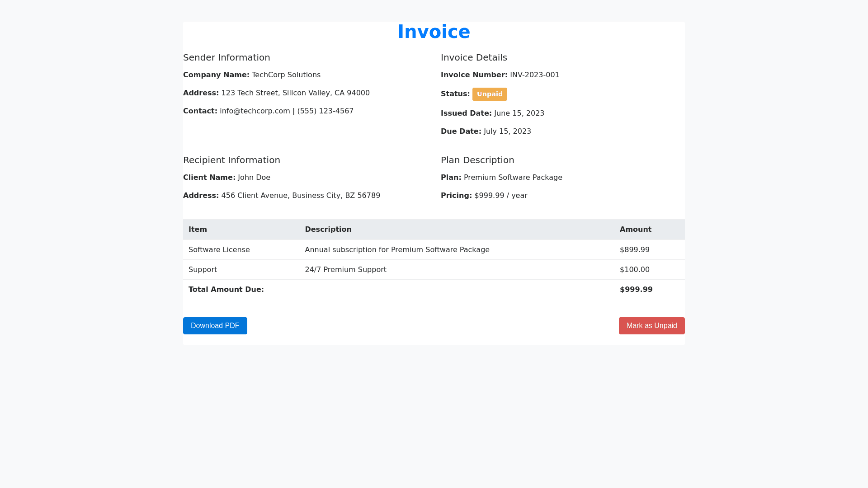The image size is (868, 488).
Task: Click invoice number INV-2023-001
Action: coord(534,75)
